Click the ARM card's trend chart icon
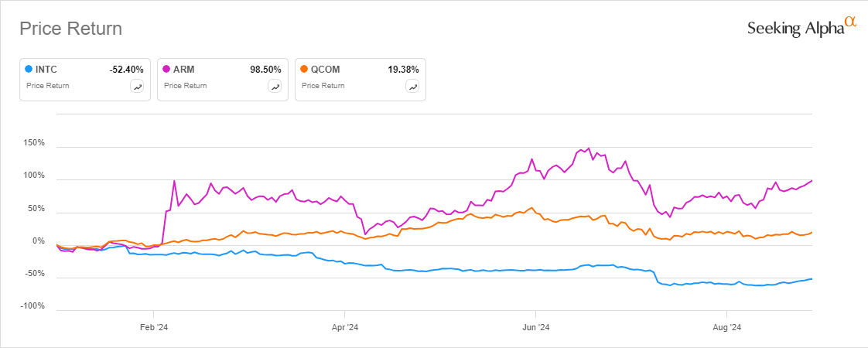The width and height of the screenshot is (868, 348). pos(275,87)
